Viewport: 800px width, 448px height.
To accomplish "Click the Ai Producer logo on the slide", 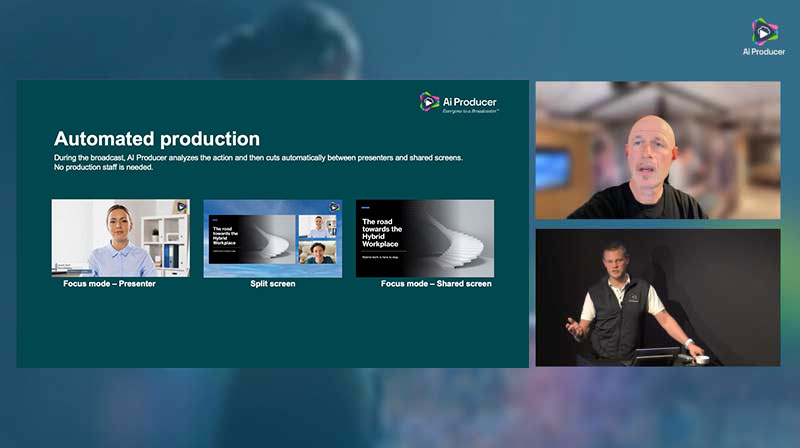I will 459,103.
